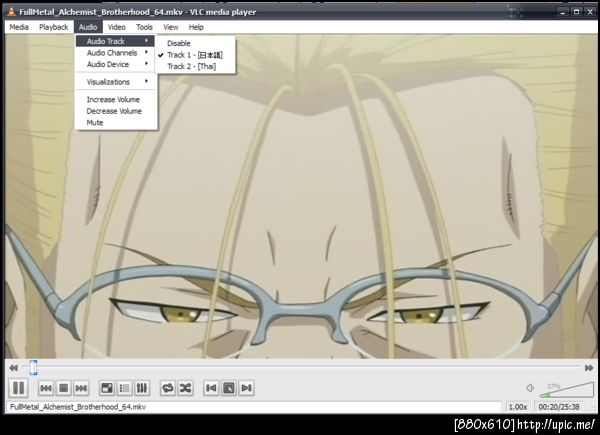Toggle loop repeat mode icon
Image resolution: width=600 pixels, height=435 pixels.
[x=168, y=388]
